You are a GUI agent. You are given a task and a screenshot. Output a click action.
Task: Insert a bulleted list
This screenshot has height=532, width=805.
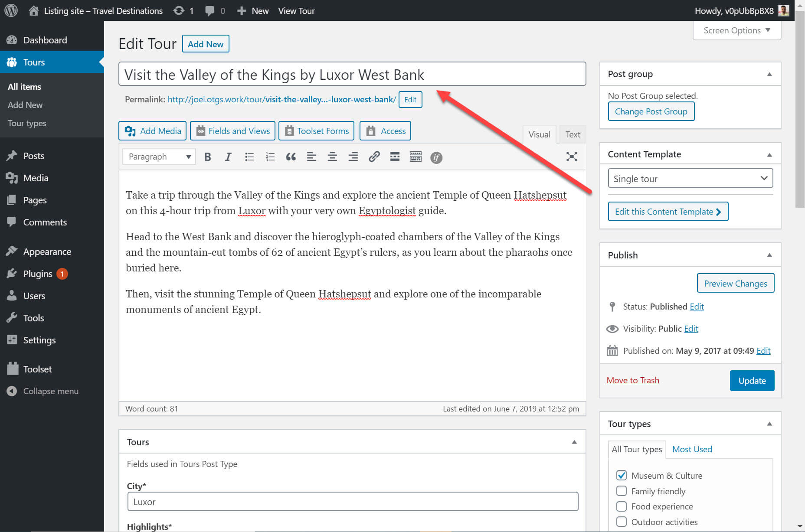249,157
